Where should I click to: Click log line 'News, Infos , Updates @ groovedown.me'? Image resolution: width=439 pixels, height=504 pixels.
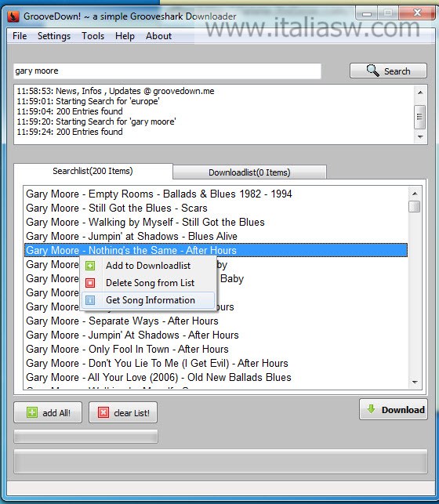coord(116,91)
